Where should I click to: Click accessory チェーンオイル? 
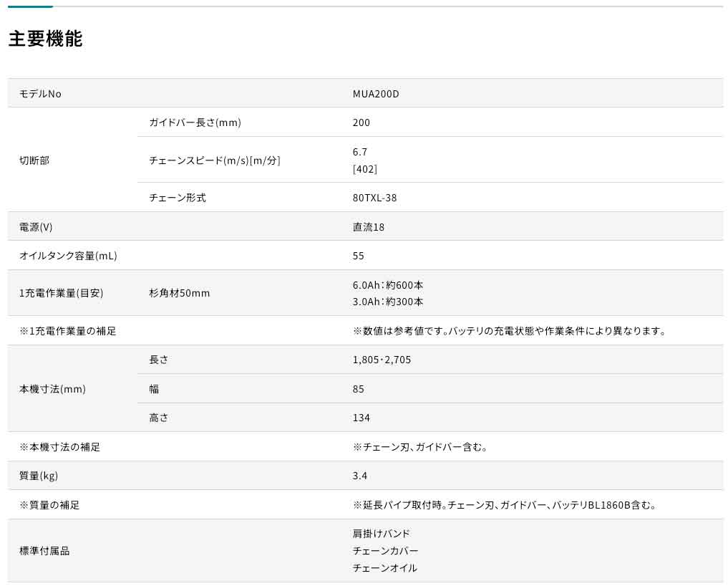click(385, 568)
